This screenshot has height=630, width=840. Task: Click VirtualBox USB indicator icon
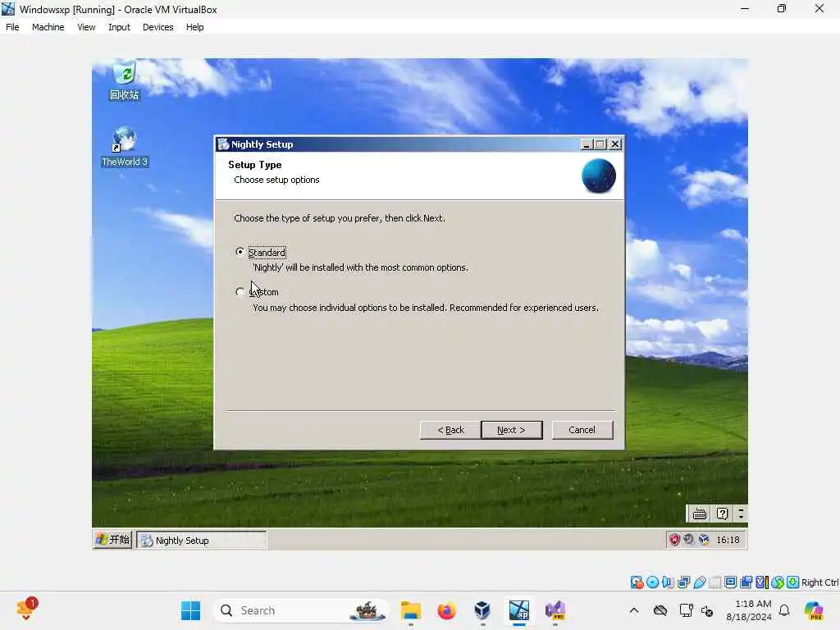click(x=700, y=582)
